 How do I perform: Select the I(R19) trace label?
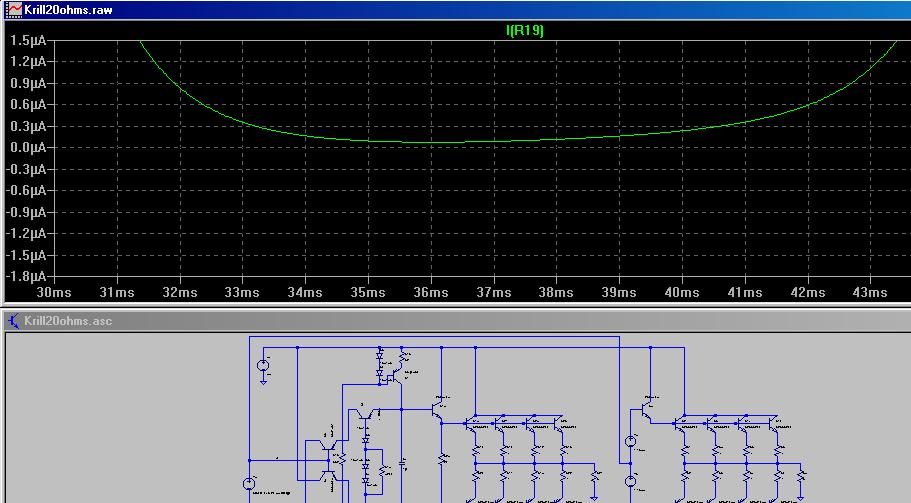click(x=525, y=30)
